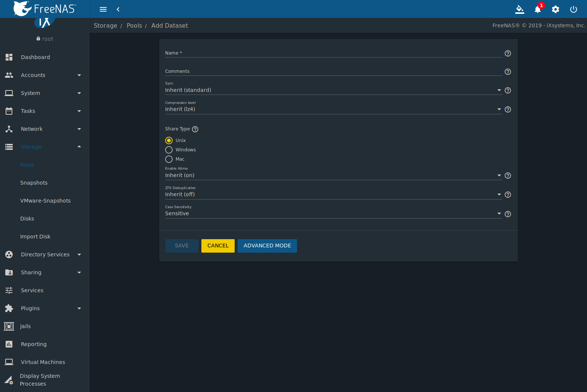
Task: Expand the Directory Services arrow
Action: point(79,254)
